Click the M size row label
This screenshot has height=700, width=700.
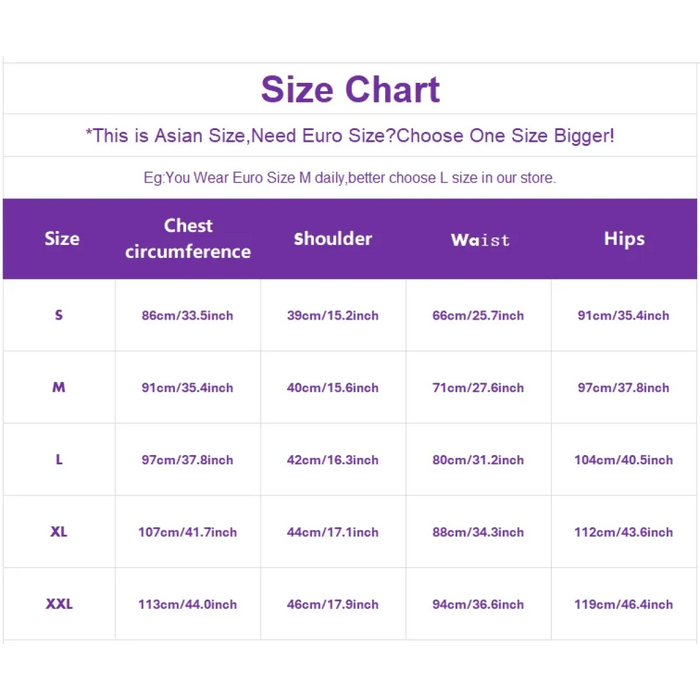59,387
